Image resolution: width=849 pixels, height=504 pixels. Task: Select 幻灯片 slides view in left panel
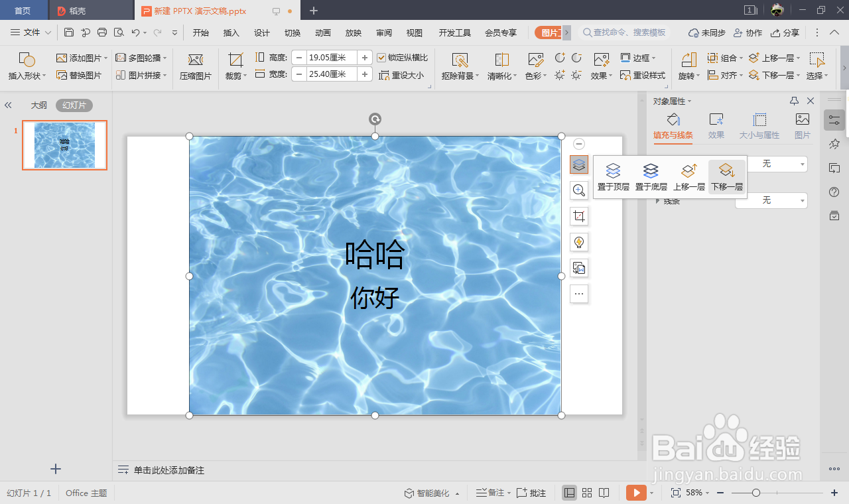74,105
